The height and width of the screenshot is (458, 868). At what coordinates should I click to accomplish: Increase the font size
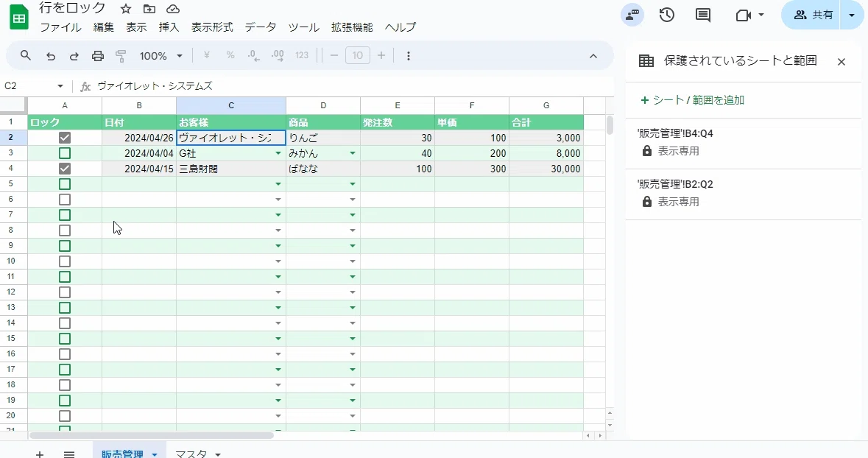coord(381,55)
